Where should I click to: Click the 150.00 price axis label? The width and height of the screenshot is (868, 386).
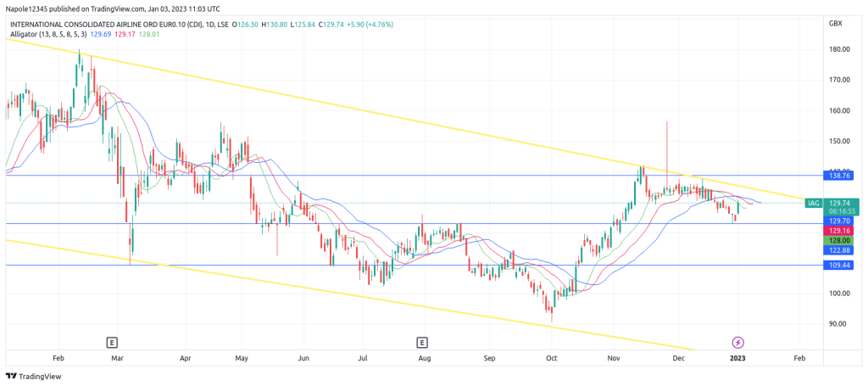tap(840, 141)
